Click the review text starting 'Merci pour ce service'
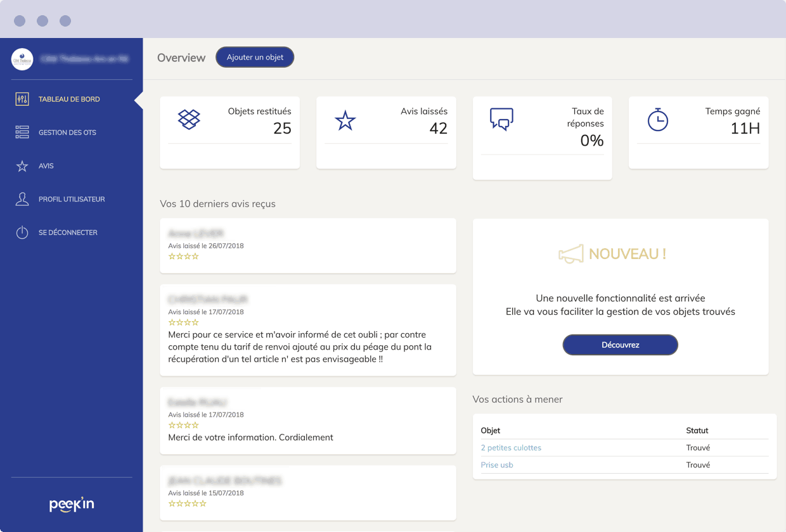The width and height of the screenshot is (786, 532). click(x=300, y=346)
